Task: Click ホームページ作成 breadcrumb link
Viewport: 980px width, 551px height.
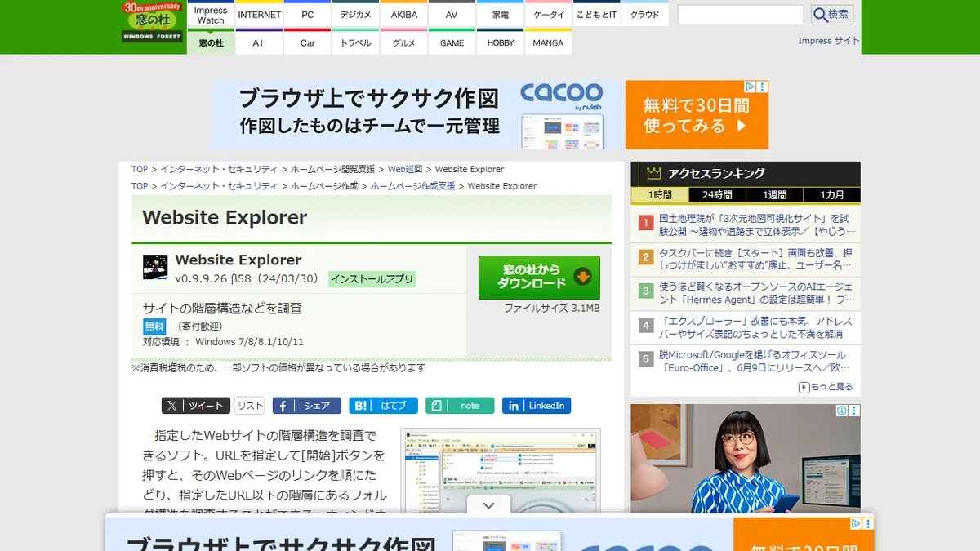Action: (x=324, y=186)
